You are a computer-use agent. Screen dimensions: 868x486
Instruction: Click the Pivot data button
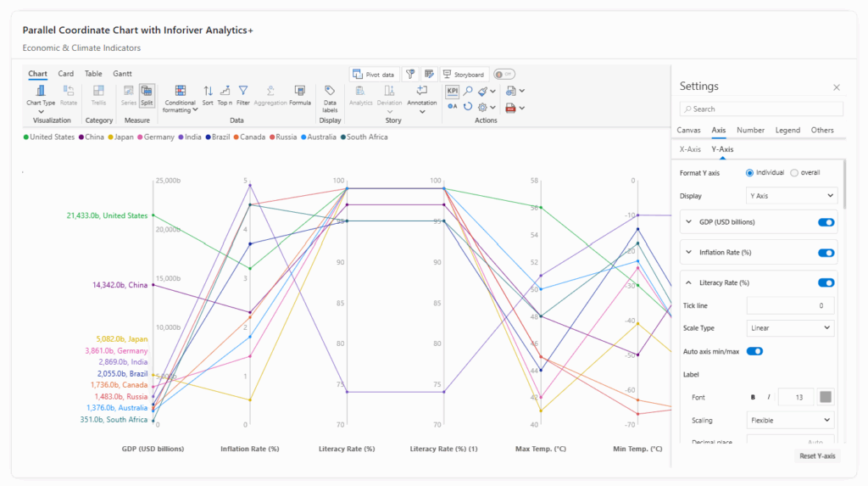tap(374, 75)
